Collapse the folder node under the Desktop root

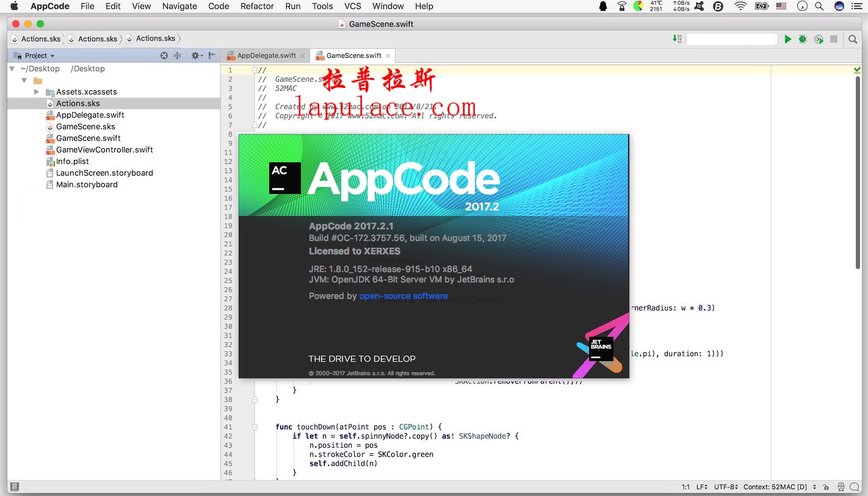click(x=24, y=81)
